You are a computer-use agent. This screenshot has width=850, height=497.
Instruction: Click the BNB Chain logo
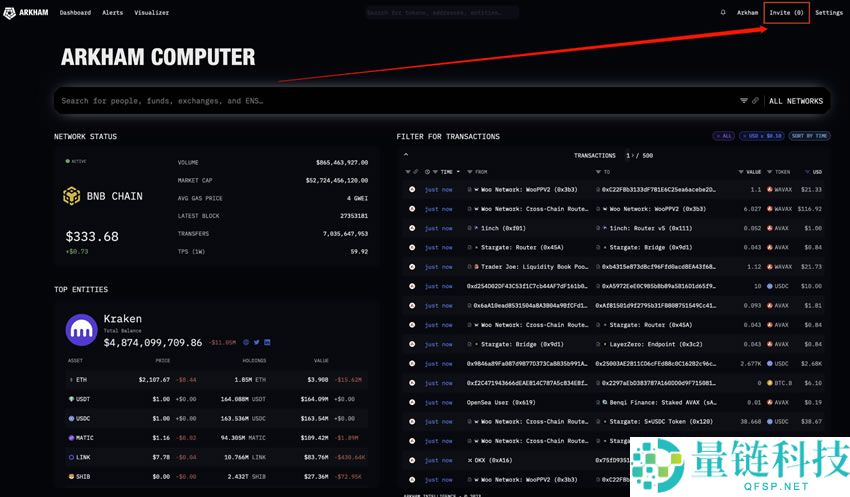click(72, 196)
